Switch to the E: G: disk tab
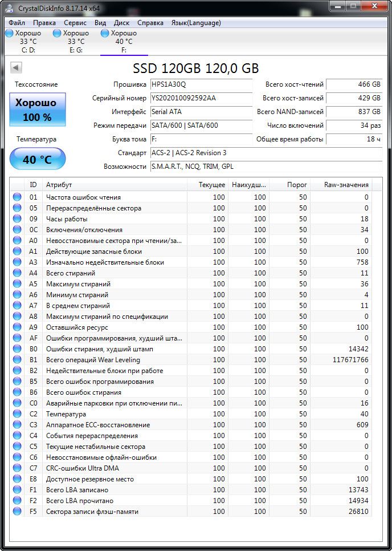The width and height of the screenshot is (392, 551). click(x=76, y=42)
